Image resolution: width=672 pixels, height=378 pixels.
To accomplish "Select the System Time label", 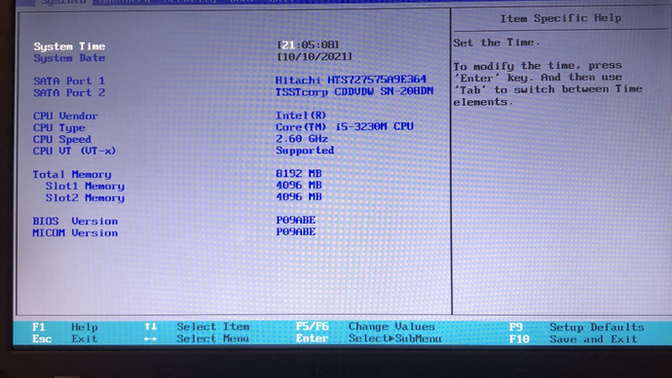I will point(69,46).
